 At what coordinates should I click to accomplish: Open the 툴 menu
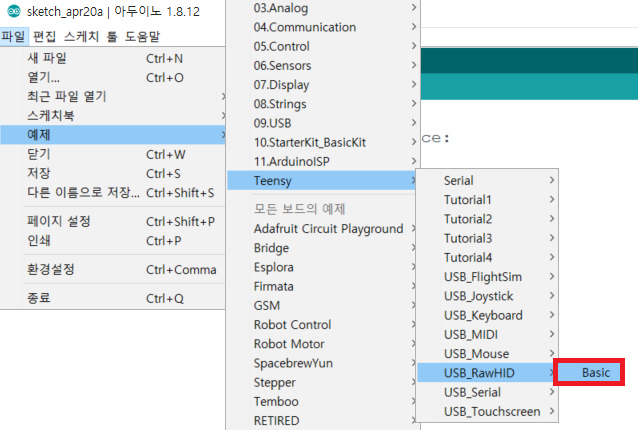coord(112,37)
